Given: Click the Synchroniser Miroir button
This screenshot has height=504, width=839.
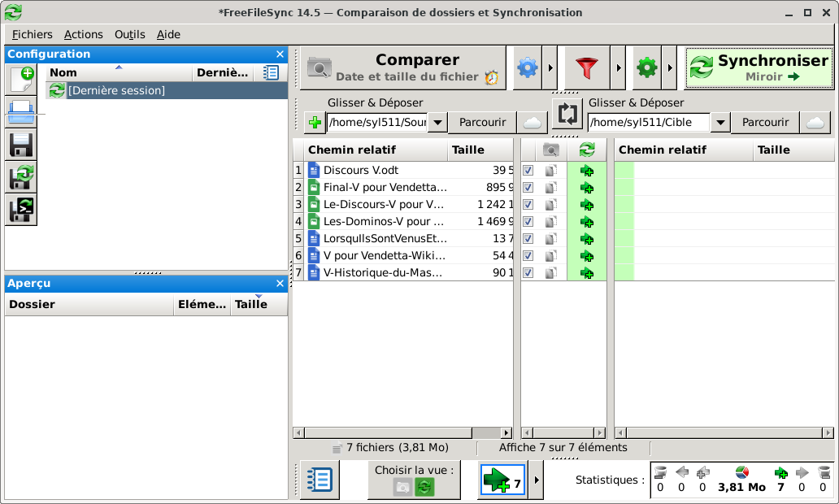Looking at the screenshot, I should pos(759,68).
